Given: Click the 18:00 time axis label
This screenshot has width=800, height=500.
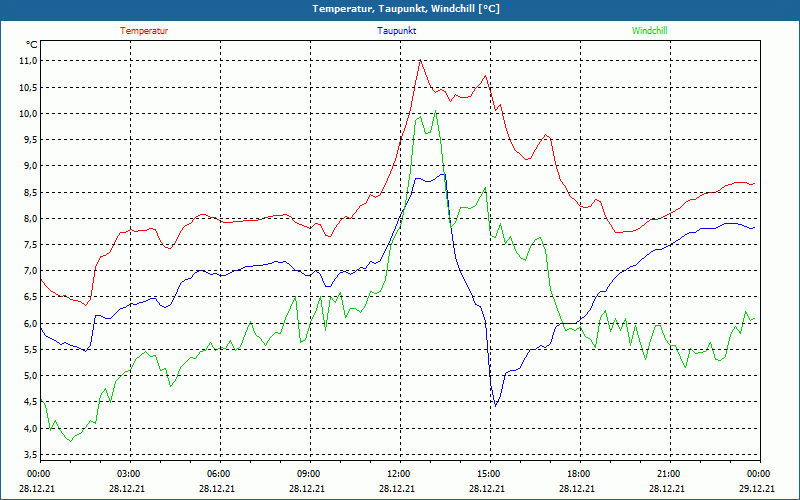Looking at the screenshot, I should coord(579,474).
